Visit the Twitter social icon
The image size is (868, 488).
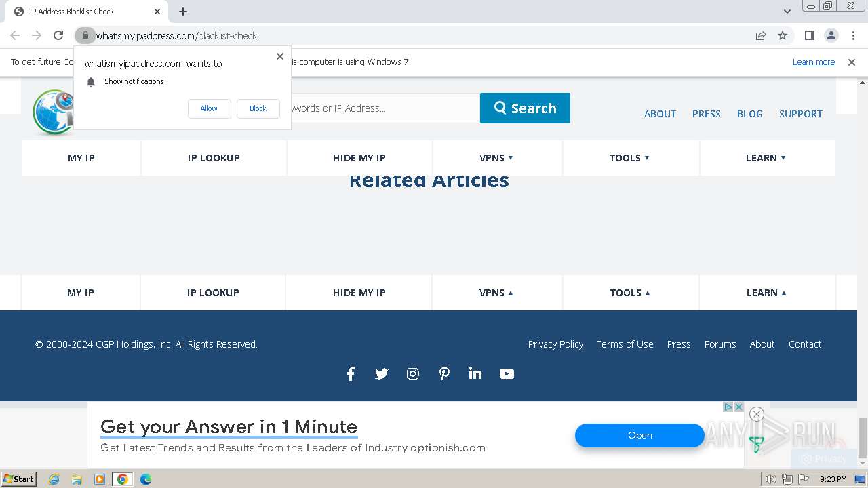(x=382, y=374)
